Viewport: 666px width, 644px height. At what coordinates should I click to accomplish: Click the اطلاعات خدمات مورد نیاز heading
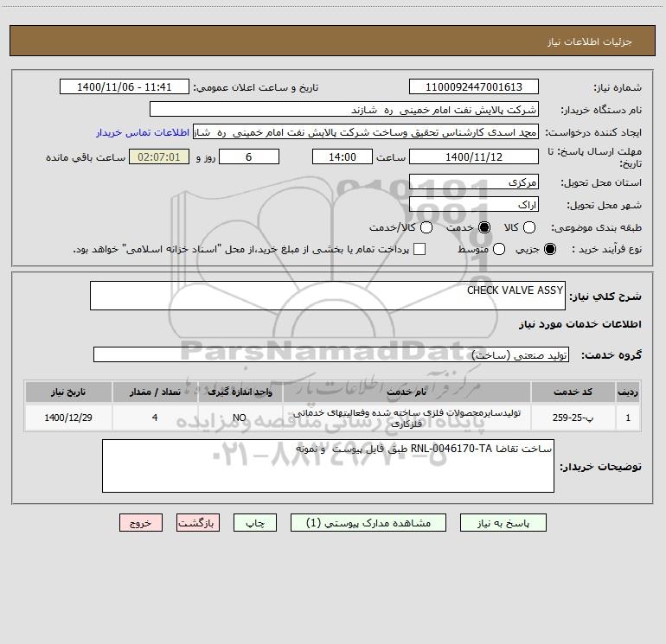pos(580,324)
